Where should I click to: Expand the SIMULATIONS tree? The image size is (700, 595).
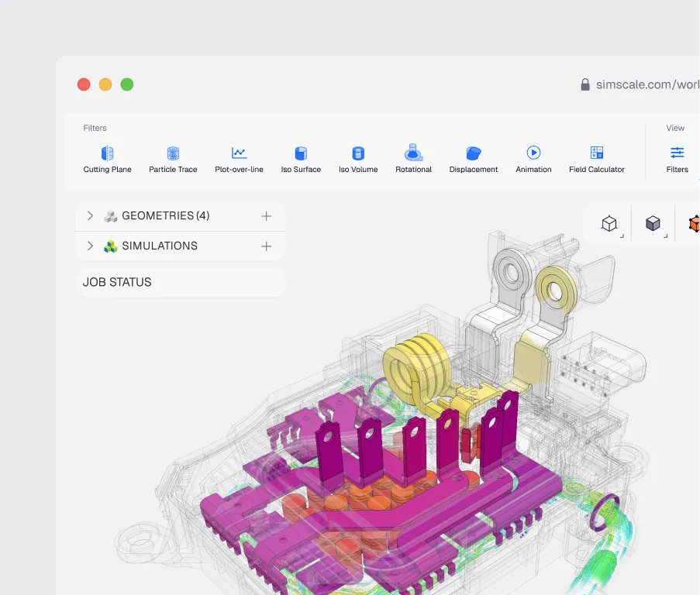[x=90, y=246]
